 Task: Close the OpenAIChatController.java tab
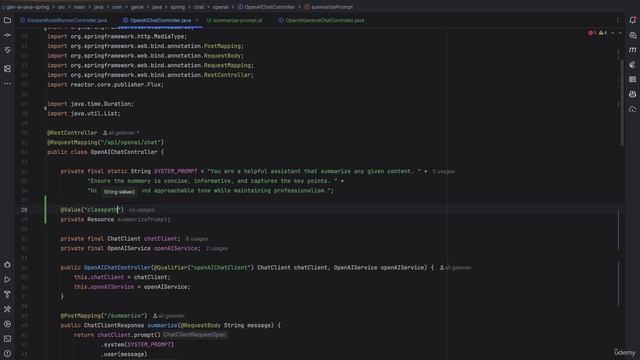[196, 20]
